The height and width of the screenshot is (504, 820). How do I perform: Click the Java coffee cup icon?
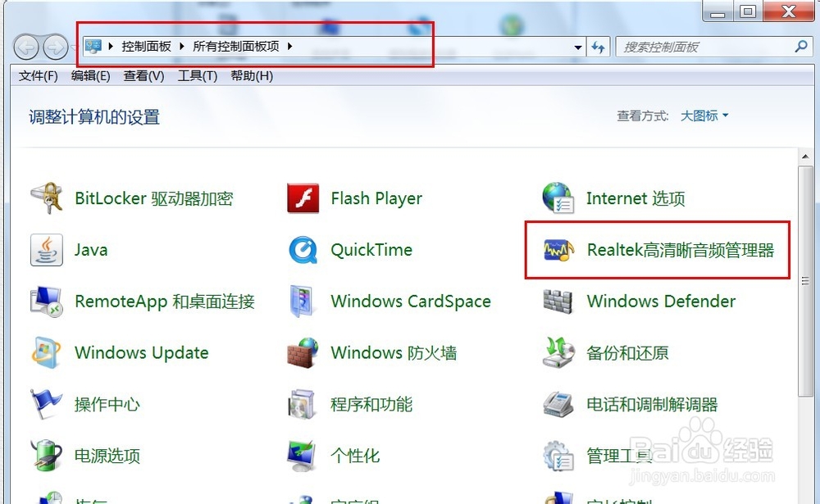[x=47, y=250]
